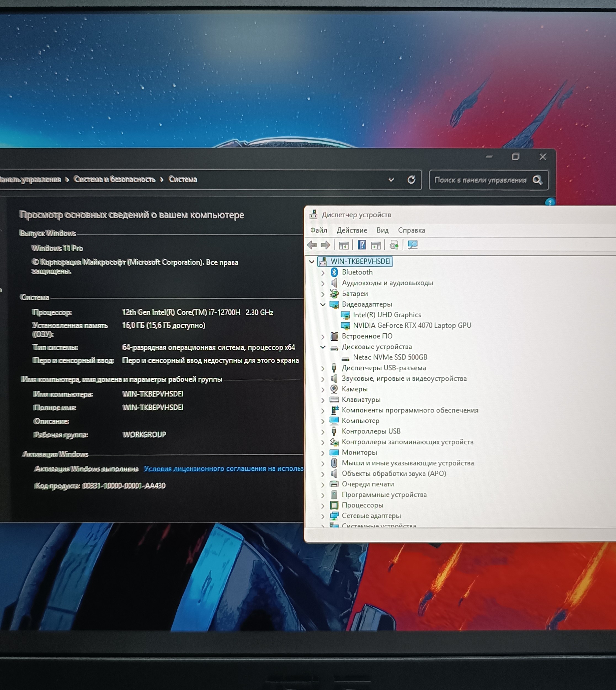The width and height of the screenshot is (616, 690).
Task: Click the magnifier search icon in Control Panel
Action: (x=537, y=180)
